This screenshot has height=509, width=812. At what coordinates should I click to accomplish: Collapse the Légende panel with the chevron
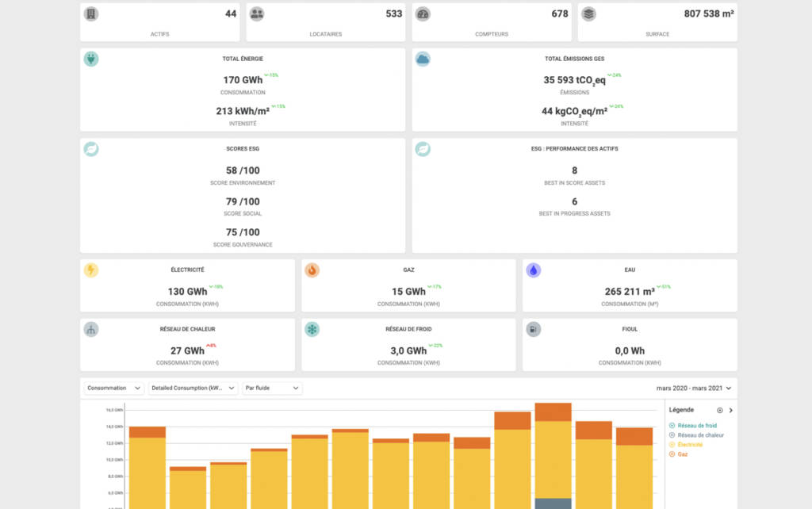pyautogui.click(x=730, y=411)
